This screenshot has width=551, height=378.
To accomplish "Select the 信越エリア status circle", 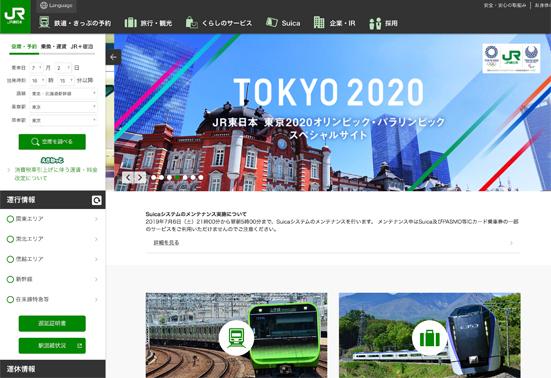I will pos(10,259).
